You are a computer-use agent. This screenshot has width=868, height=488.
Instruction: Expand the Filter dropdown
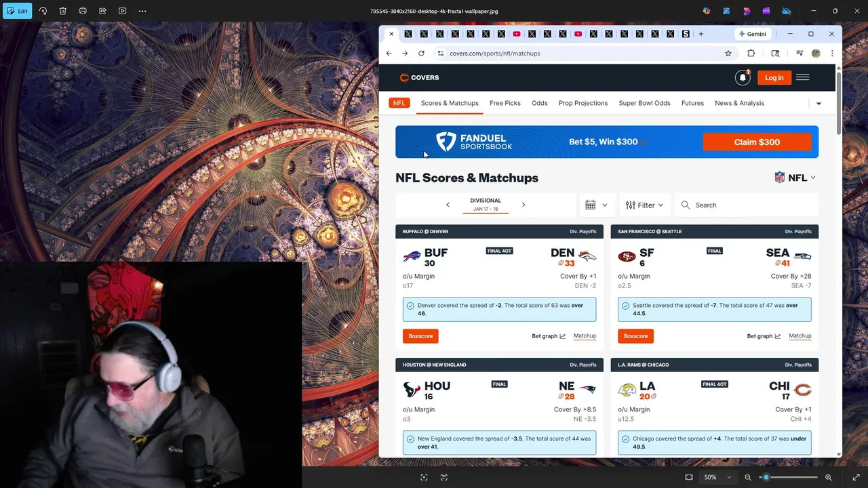point(644,205)
